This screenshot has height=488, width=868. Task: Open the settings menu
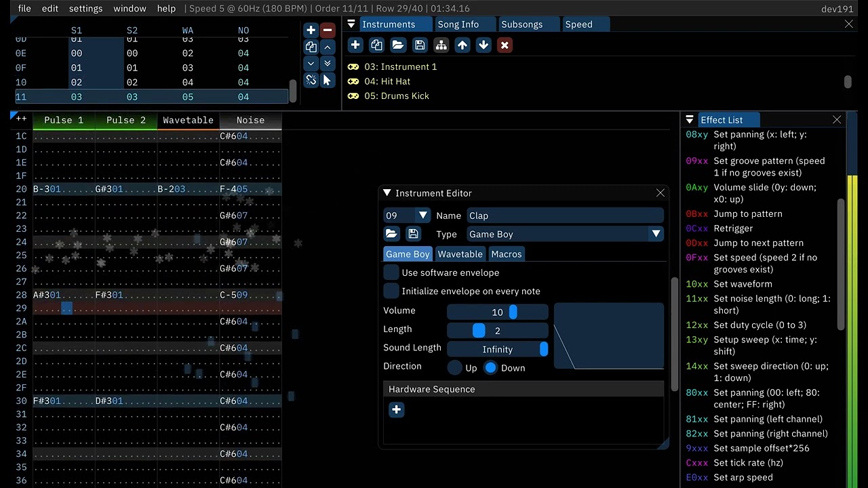click(85, 9)
